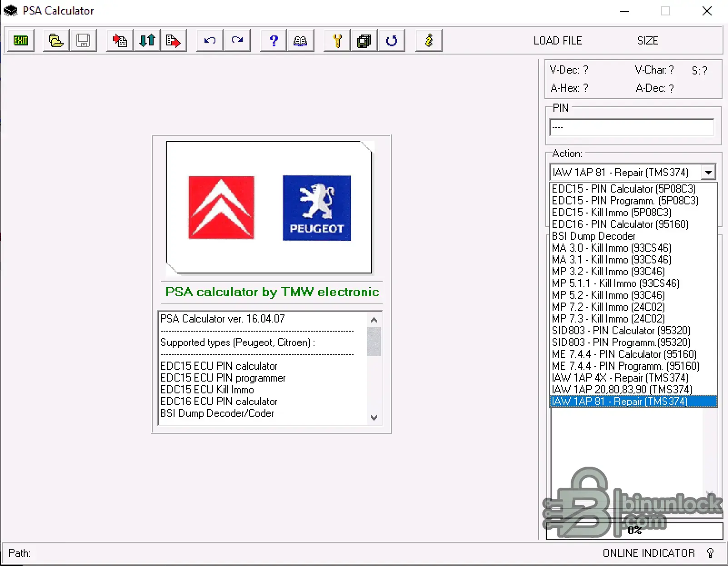Click 'BSI Dump Decoder/Coder' in info box
The height and width of the screenshot is (566, 728).
click(x=217, y=413)
